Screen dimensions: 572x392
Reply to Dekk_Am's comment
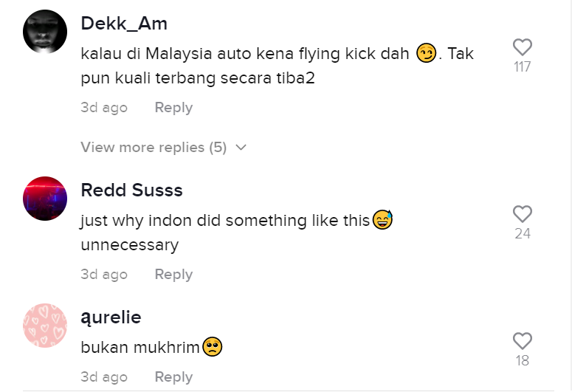pos(173,108)
